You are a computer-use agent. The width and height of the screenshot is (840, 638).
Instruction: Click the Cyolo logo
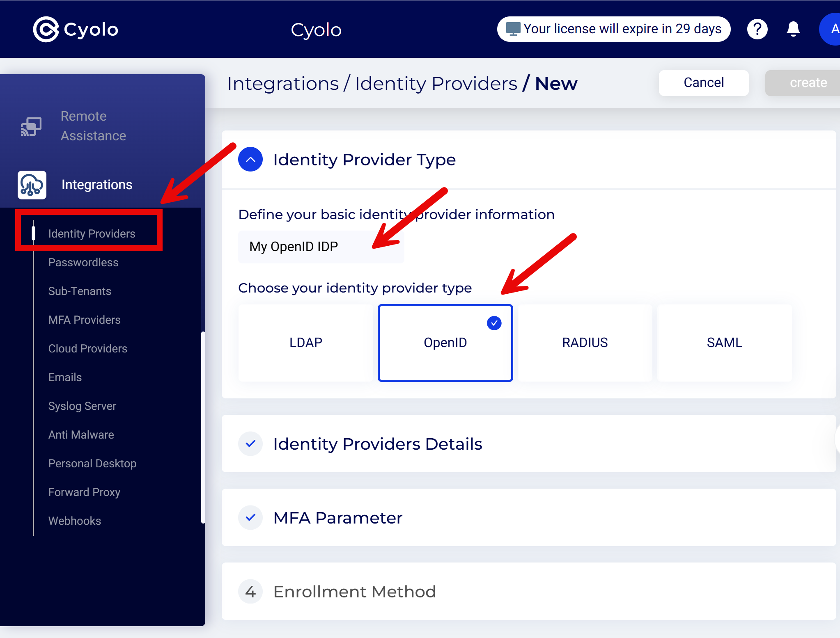point(76,29)
